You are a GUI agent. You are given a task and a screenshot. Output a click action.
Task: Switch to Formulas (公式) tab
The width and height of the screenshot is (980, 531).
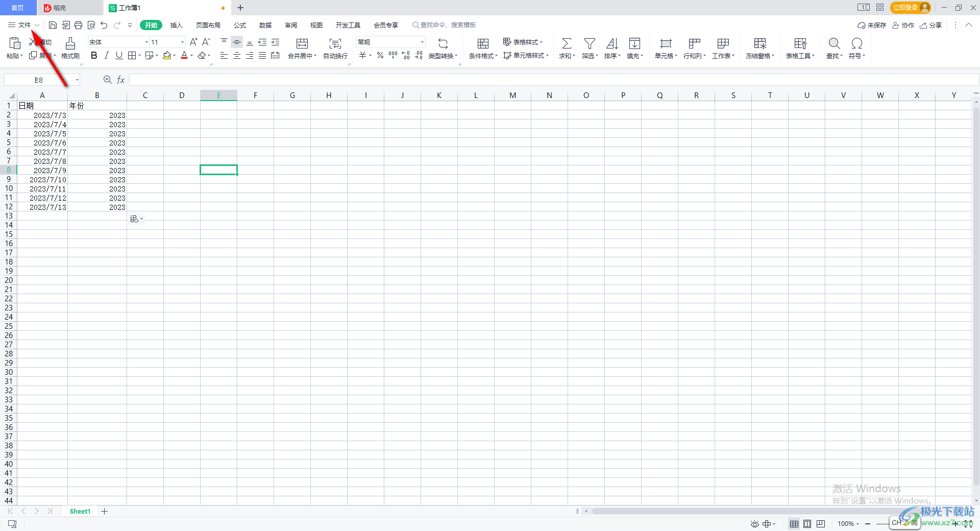240,25
